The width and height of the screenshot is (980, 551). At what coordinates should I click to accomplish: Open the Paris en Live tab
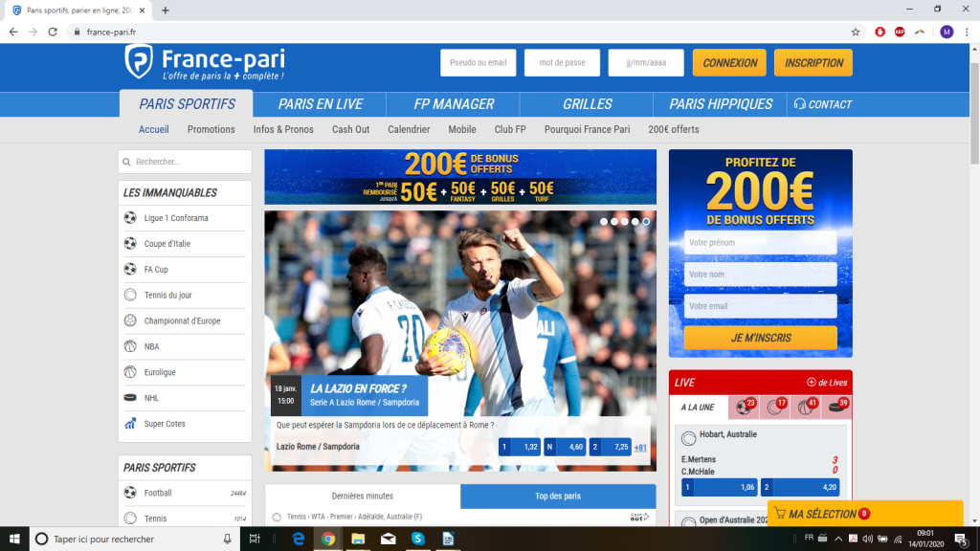[x=320, y=104]
